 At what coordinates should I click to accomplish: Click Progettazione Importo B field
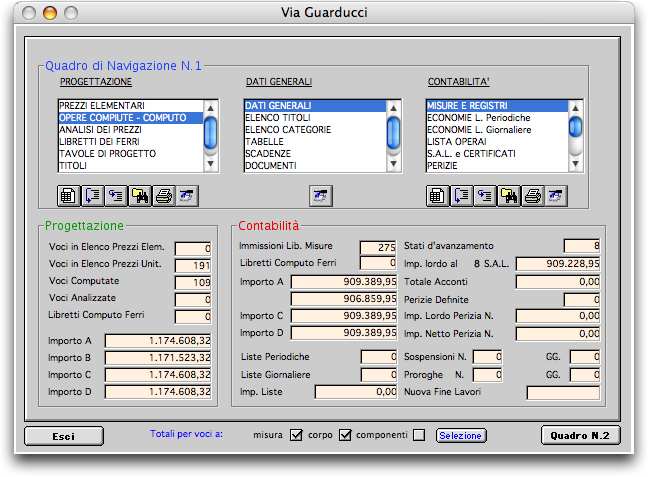(158, 358)
